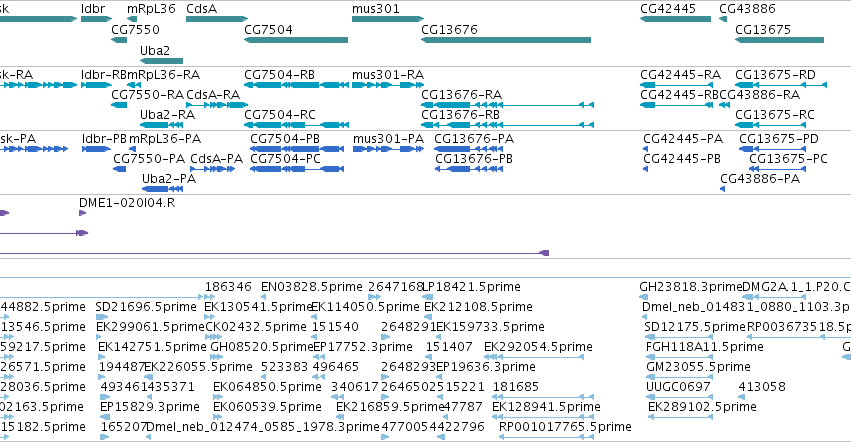Click EST EK212108.5prime
This screenshot has height=442, width=851.
pyautogui.click(x=427, y=317)
